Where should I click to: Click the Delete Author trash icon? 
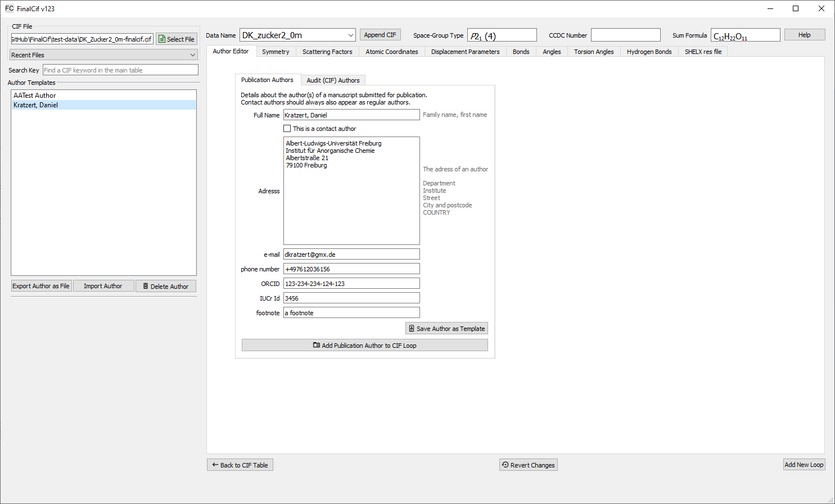pyautogui.click(x=146, y=287)
